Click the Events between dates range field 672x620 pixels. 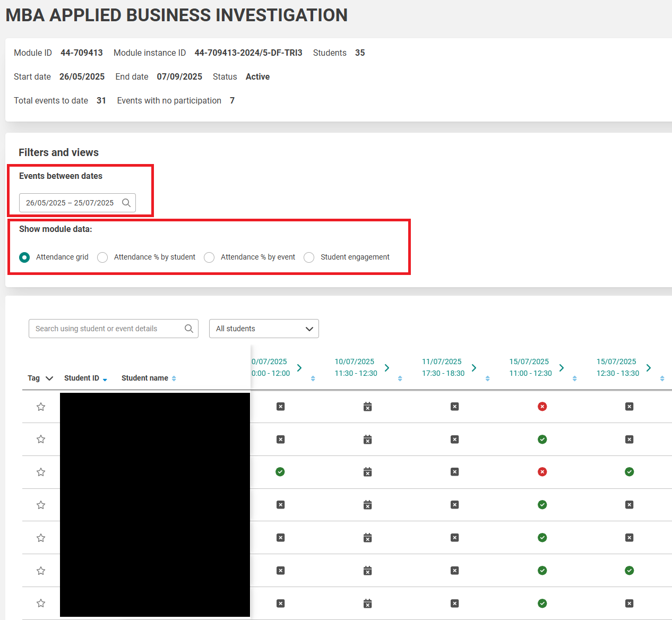[x=77, y=203]
